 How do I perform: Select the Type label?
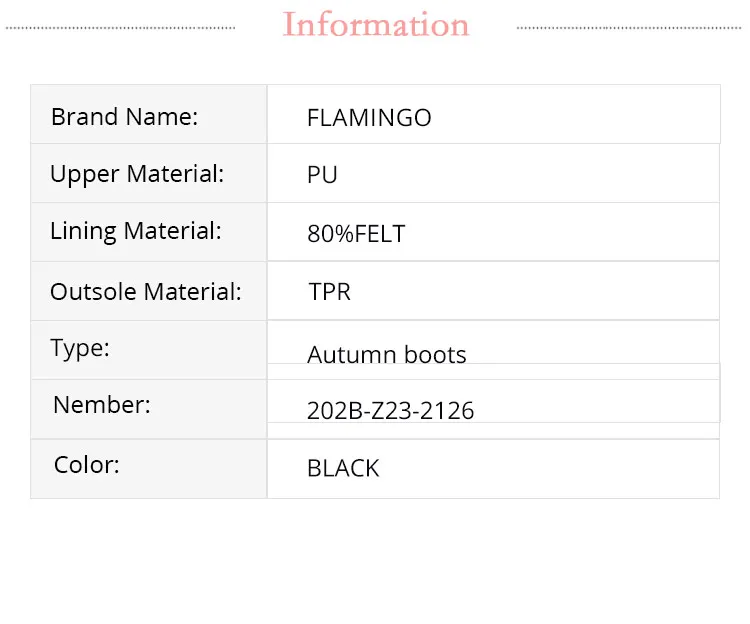tap(80, 348)
